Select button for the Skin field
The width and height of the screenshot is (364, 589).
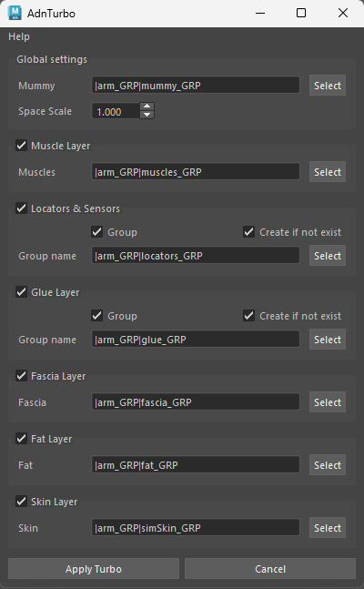click(328, 527)
